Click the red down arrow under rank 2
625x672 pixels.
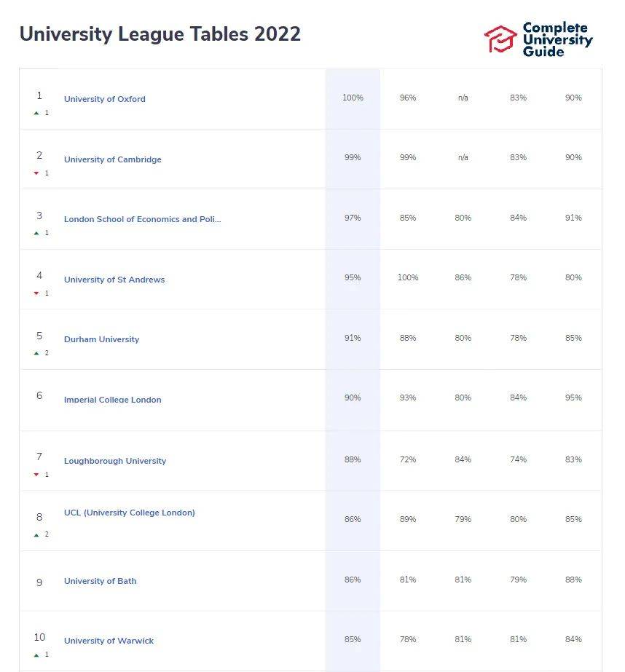pyautogui.click(x=36, y=173)
